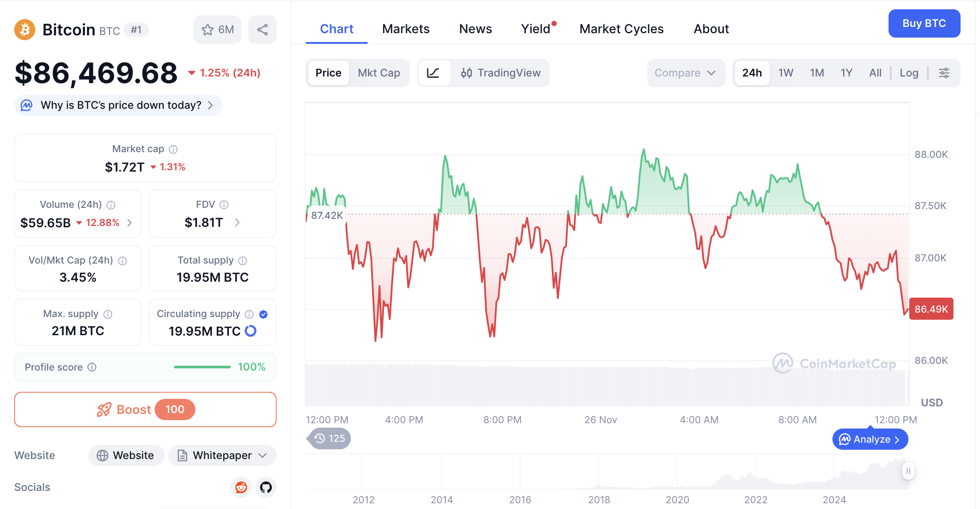Screen dimensions: 980x509
Task: Open chart settings sliders icon
Action: (944, 73)
